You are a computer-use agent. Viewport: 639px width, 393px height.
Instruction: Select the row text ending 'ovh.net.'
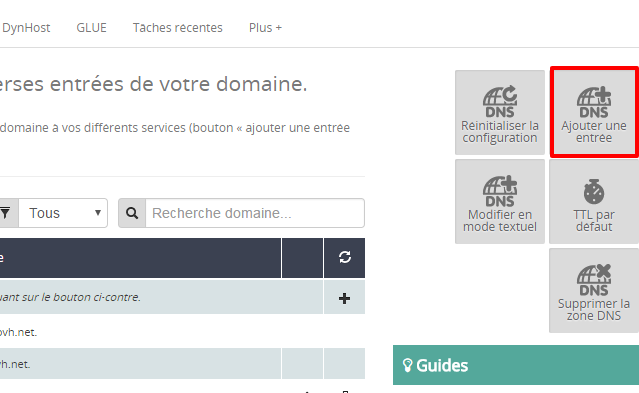tap(18, 332)
